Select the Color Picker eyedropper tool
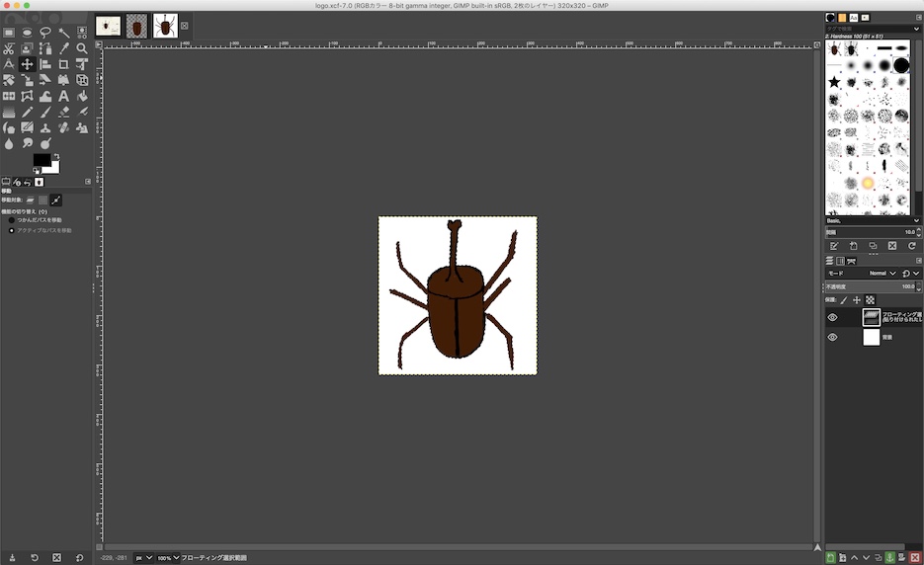Image resolution: width=924 pixels, height=565 pixels. point(64,48)
